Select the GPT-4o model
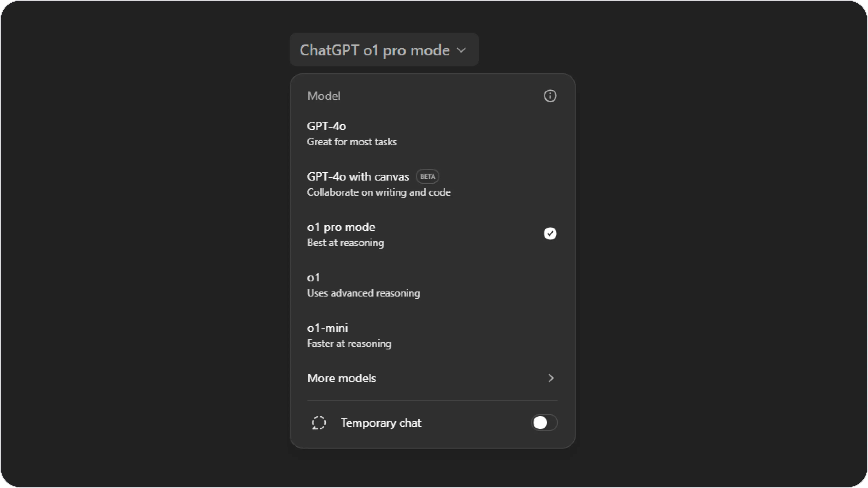This screenshot has height=488, width=868. click(x=432, y=134)
